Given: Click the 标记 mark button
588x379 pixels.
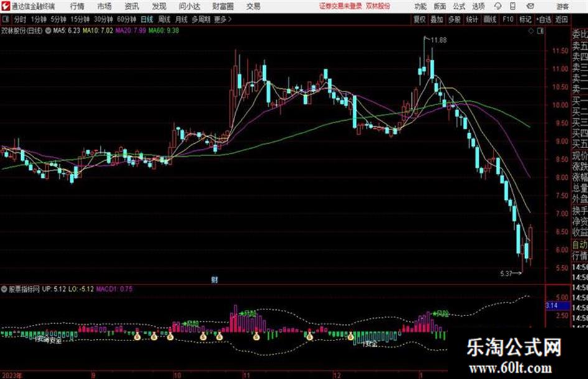Looking at the screenshot, I should 525,19.
